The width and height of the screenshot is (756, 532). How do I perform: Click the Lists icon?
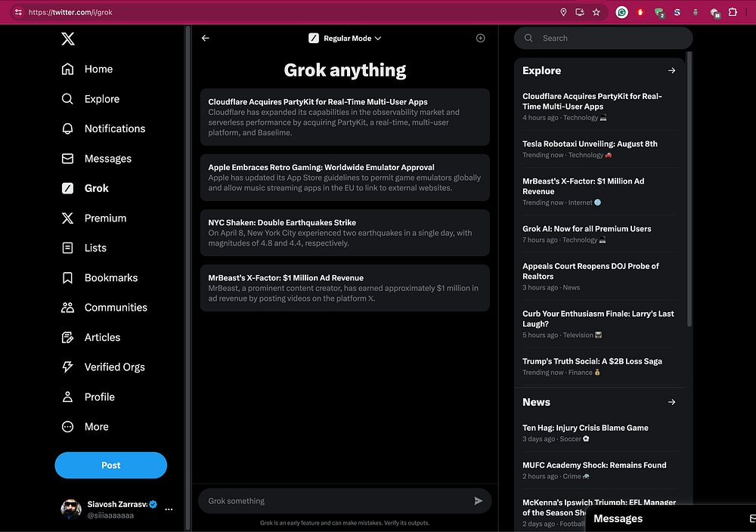pyautogui.click(x=67, y=248)
